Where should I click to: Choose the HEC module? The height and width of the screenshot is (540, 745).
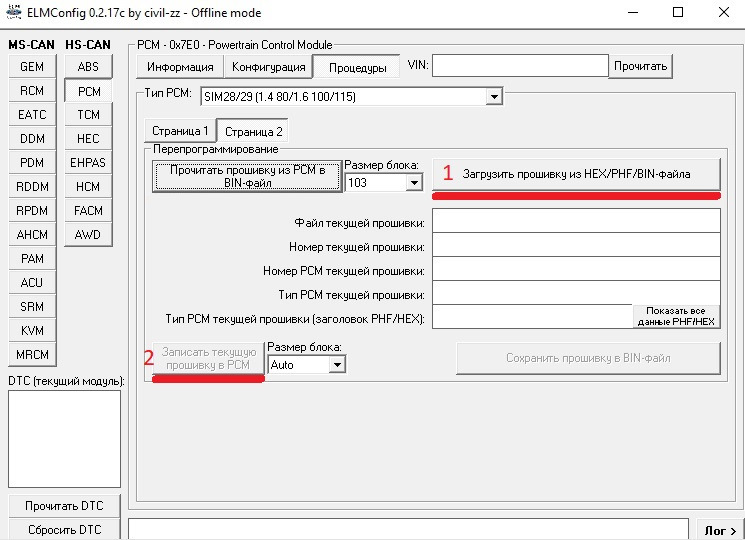point(88,139)
